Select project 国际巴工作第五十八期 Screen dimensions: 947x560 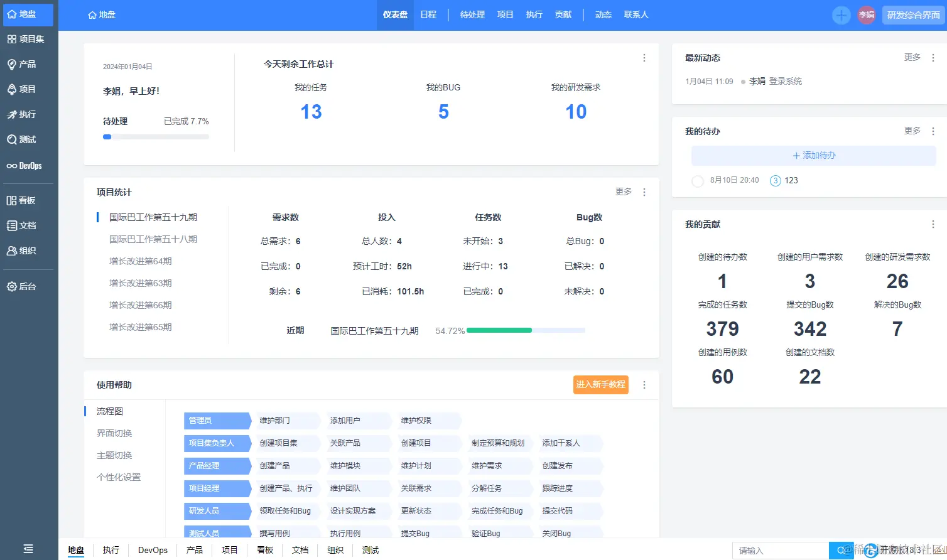click(153, 239)
